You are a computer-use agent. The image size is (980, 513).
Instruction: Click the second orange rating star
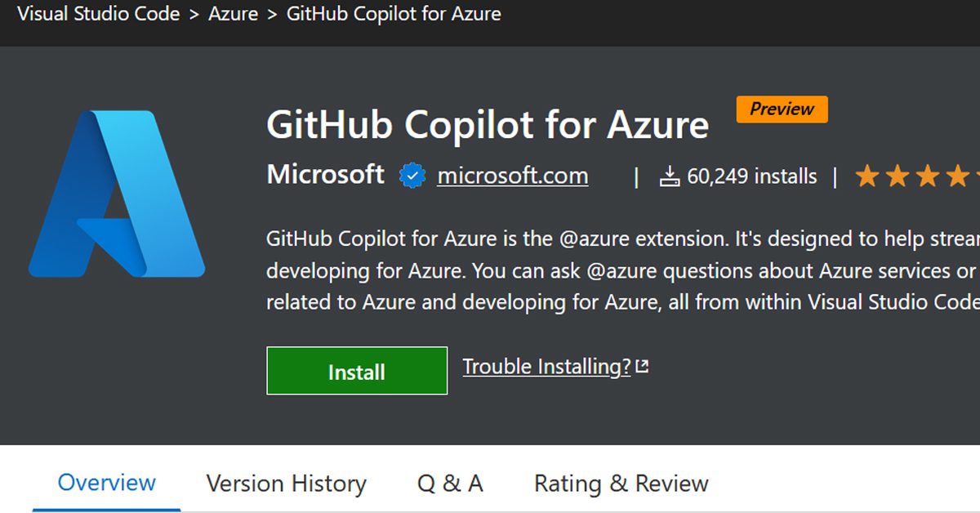pos(897,176)
